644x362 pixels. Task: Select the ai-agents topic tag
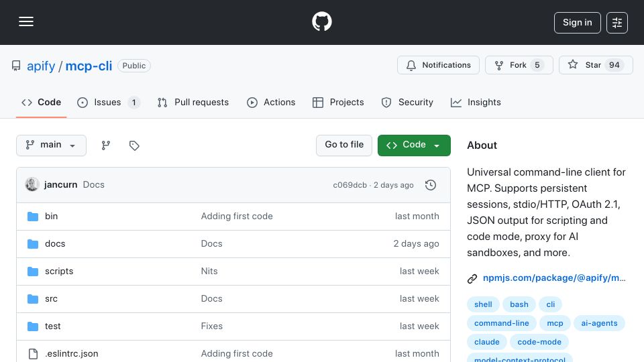(599, 323)
